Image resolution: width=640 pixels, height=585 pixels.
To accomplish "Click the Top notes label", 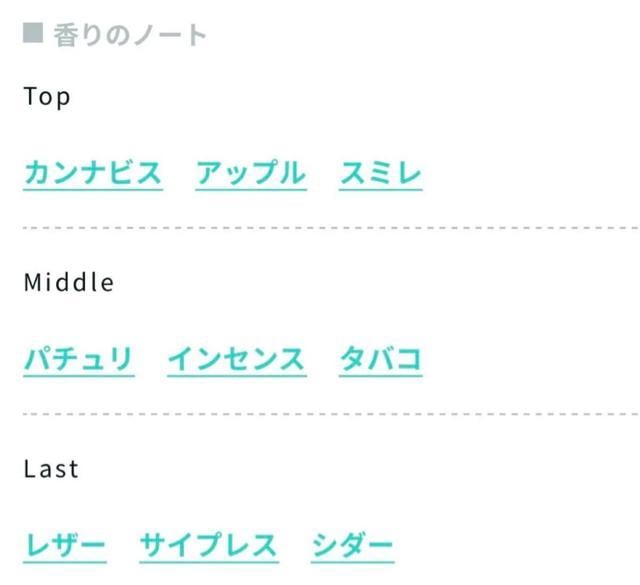I will [47, 98].
